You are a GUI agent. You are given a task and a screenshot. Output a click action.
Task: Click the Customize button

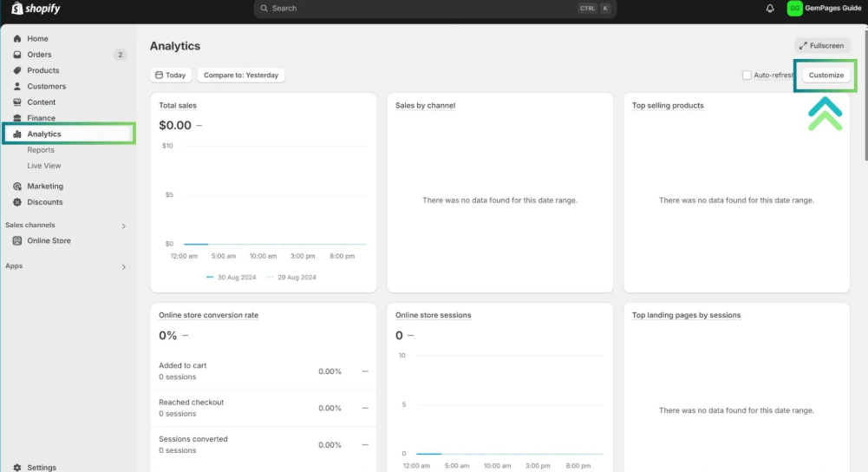coord(826,75)
